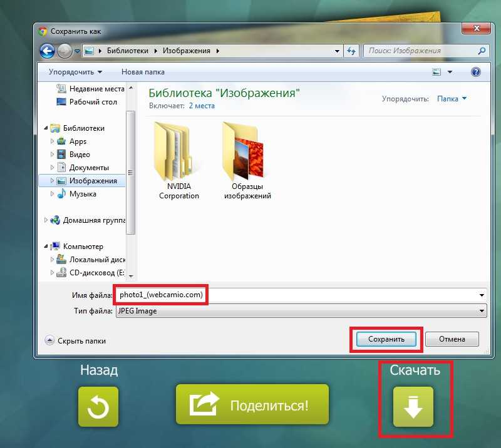Select Библиотеки in navigation tree

point(84,128)
